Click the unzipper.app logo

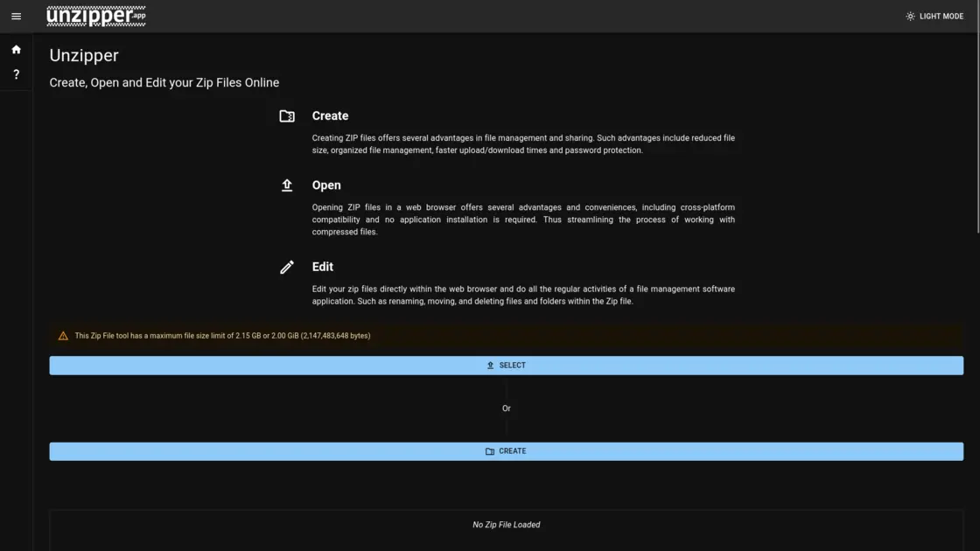click(x=96, y=15)
